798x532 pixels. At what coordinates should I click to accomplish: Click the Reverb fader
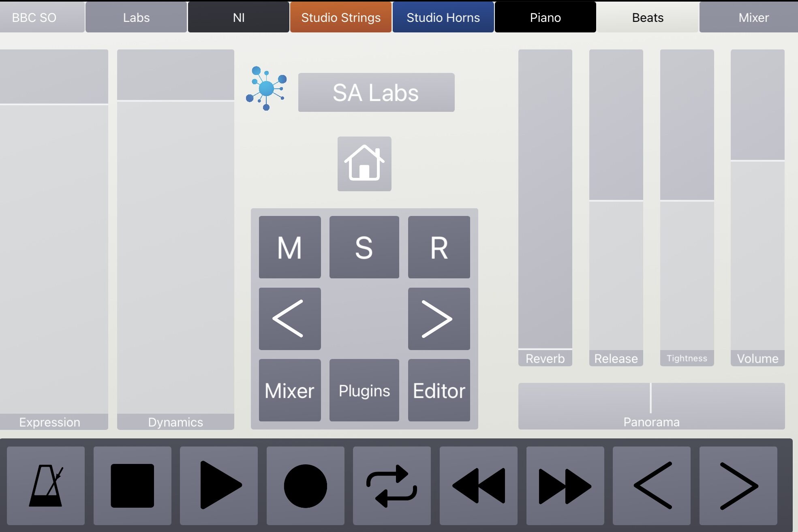tap(545, 203)
